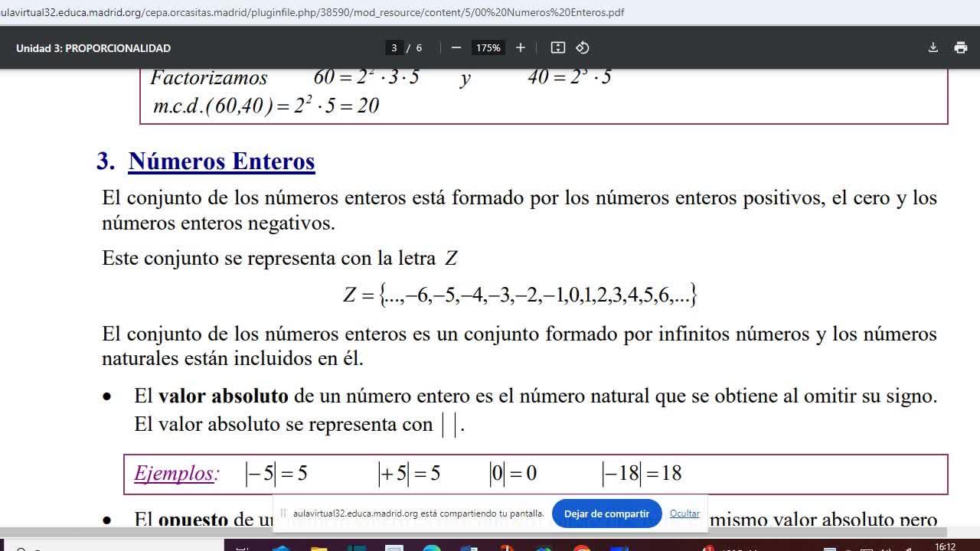Click the Dejar de compartir button
The height and width of the screenshot is (551, 980).
click(606, 514)
